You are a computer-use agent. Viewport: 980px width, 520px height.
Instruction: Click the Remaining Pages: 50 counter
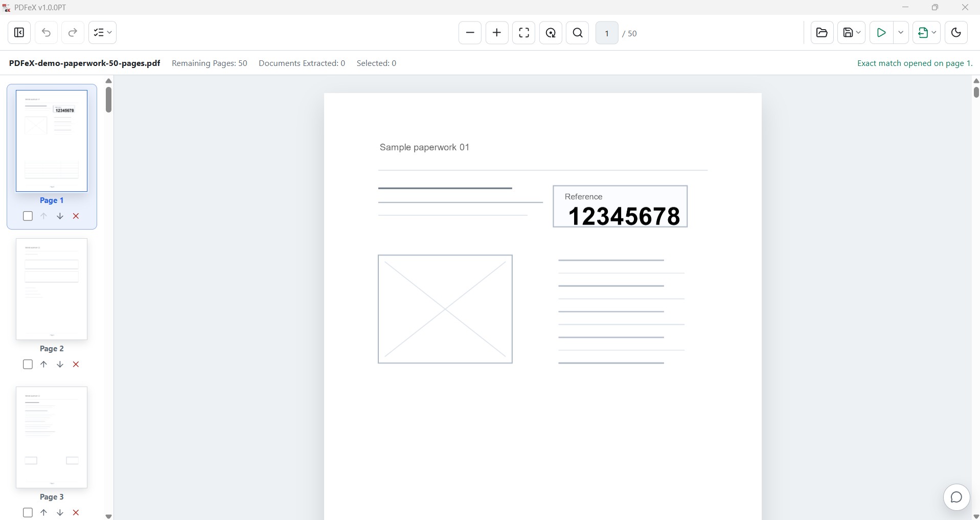tap(210, 63)
